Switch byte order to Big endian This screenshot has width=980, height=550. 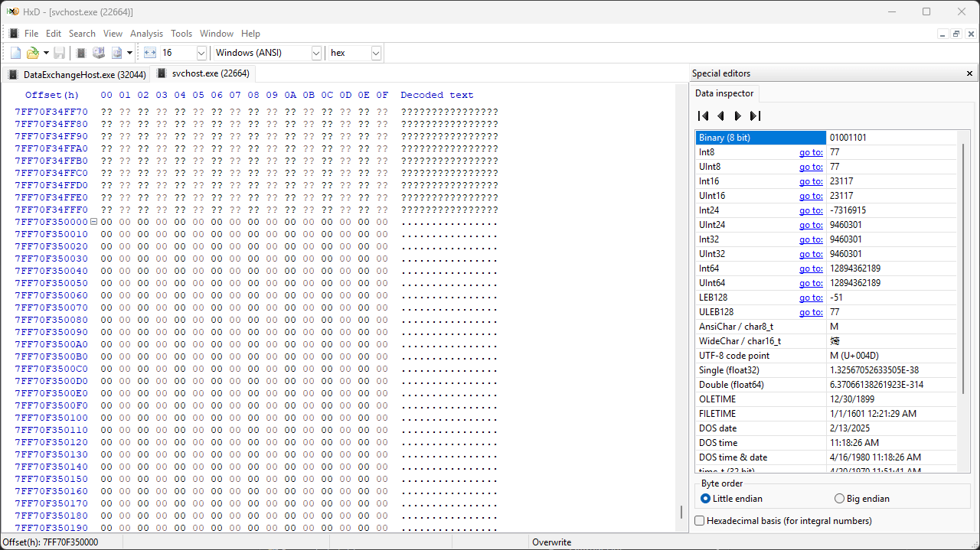pos(839,499)
